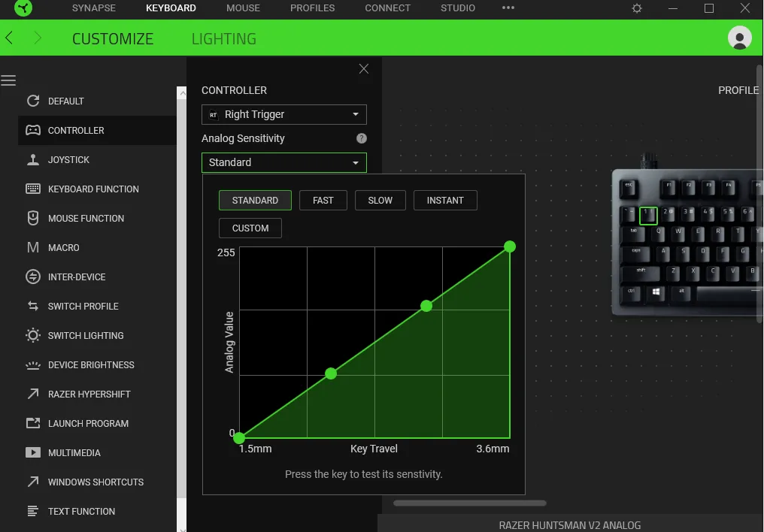This screenshot has width=764, height=532.
Task: Open the Inter-Device option
Action: pyautogui.click(x=74, y=277)
